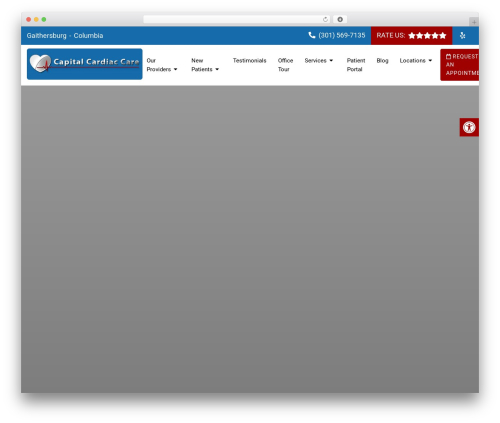Viewport: 500px width, 423px height.
Task: Open the Yelp icon in top bar
Action: click(462, 35)
